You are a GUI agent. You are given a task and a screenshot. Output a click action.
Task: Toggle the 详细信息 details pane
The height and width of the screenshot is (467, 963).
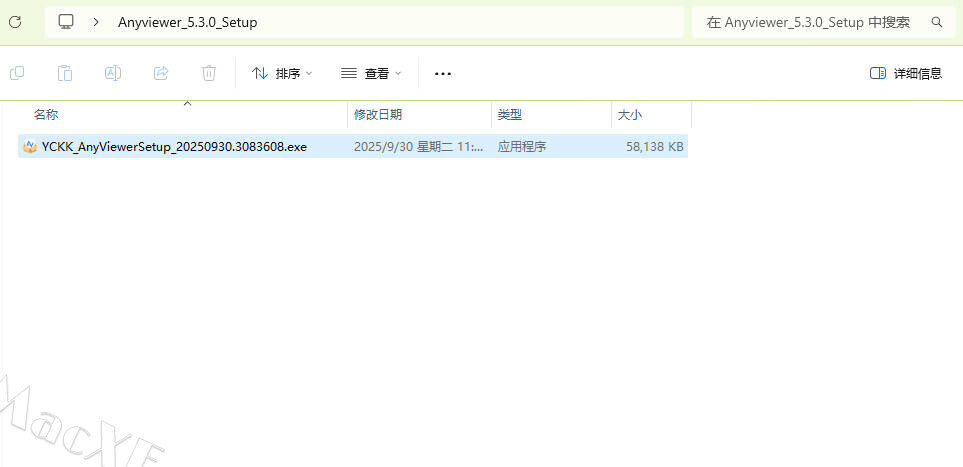coord(906,73)
